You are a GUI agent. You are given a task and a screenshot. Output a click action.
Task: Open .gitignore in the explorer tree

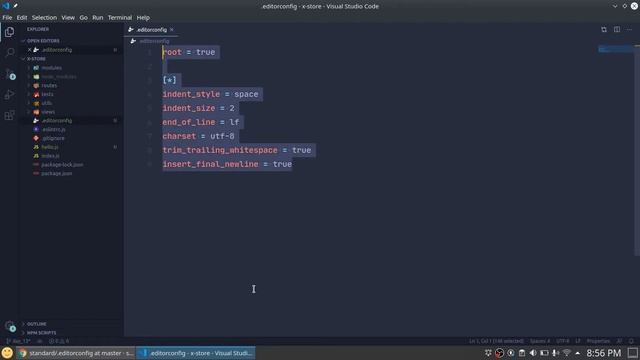click(53, 138)
